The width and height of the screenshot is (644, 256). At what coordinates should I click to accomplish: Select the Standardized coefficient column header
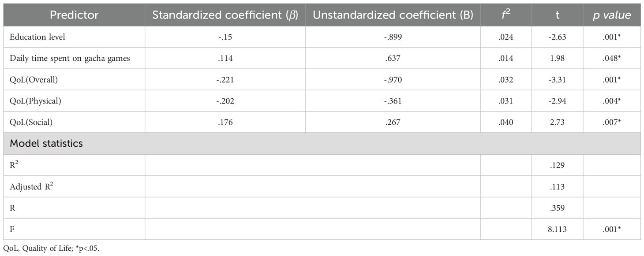[x=225, y=15]
